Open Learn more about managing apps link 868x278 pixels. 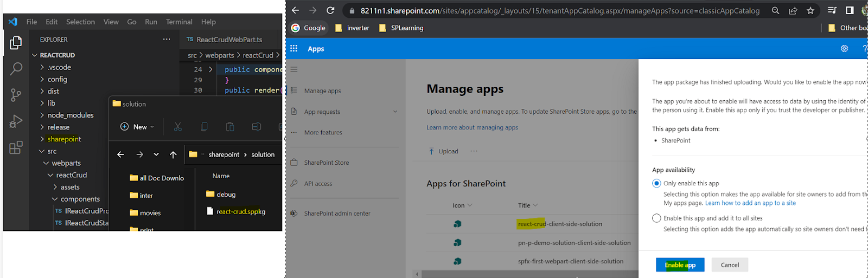tap(472, 127)
